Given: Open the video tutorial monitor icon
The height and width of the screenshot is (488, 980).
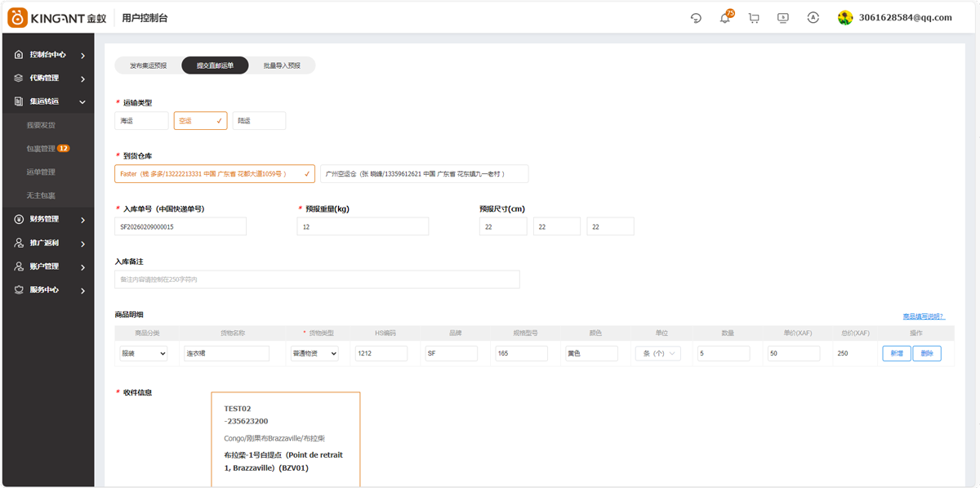Looking at the screenshot, I should point(783,18).
